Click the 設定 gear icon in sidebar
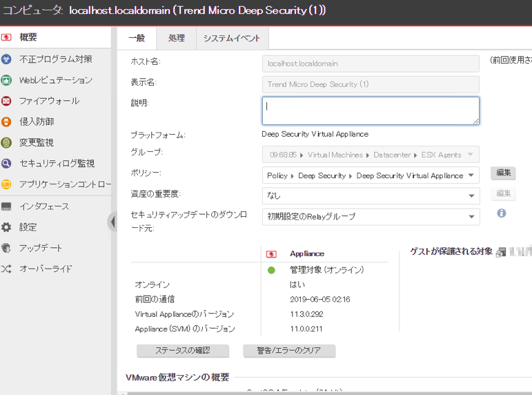This screenshot has width=532, height=395. coord(7,227)
